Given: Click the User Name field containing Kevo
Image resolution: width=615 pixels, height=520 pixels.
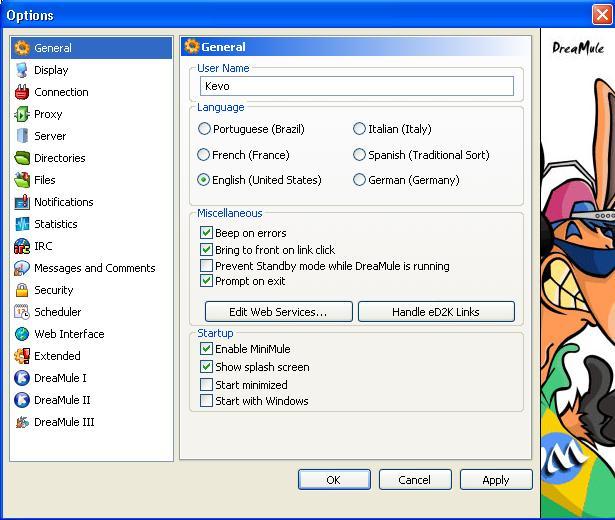Looking at the screenshot, I should point(357,86).
